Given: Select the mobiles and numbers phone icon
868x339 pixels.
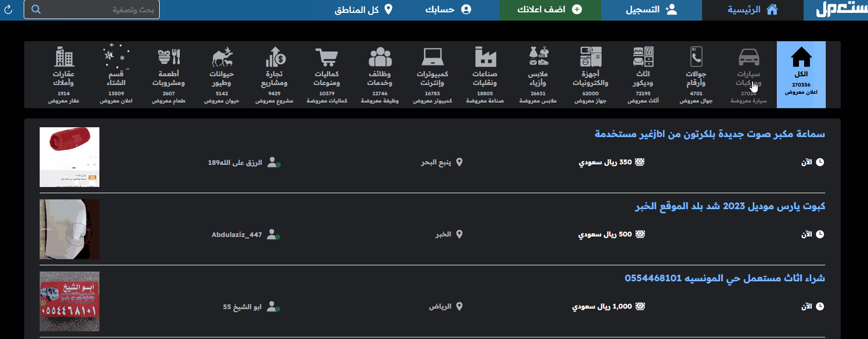Looking at the screenshot, I should point(696,57).
